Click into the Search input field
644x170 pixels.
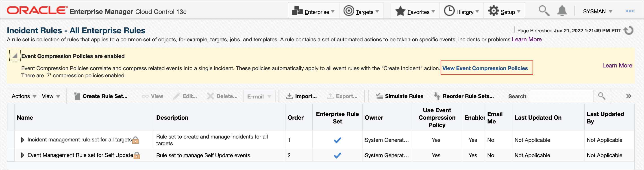[561, 96]
